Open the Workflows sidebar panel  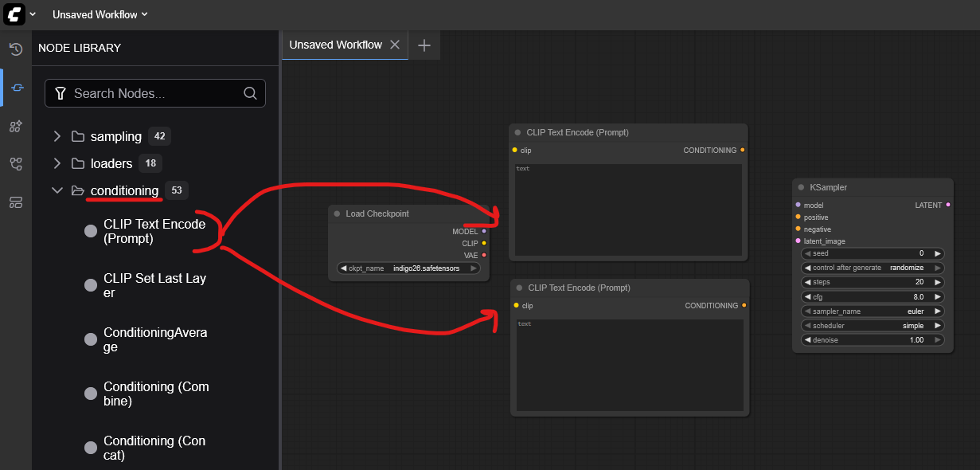(15, 164)
